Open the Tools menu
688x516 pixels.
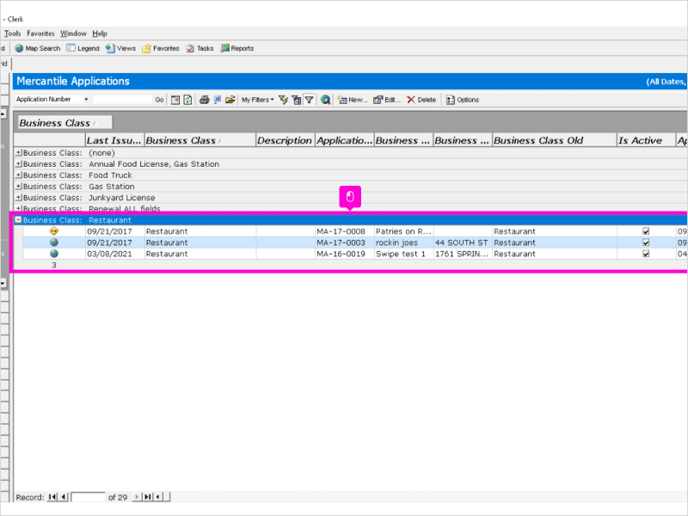pyautogui.click(x=13, y=33)
